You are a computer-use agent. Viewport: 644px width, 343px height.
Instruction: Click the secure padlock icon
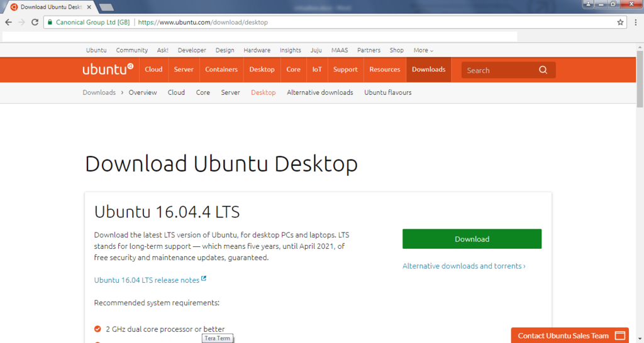pyautogui.click(x=50, y=22)
